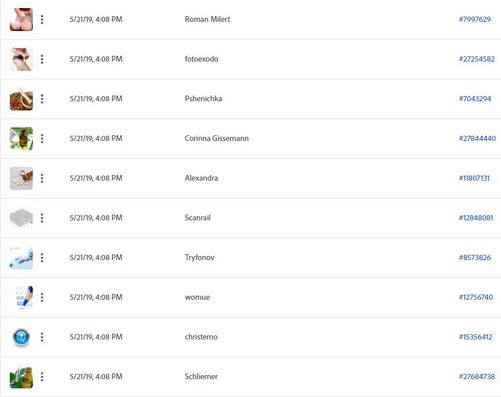Open more options menu for Roman Milert row
The image size is (501, 397).
tap(42, 19)
